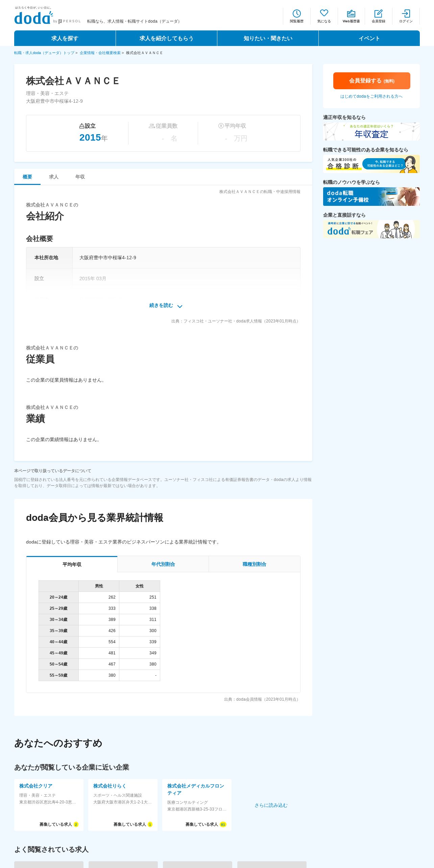Open the 求人を紹介してもらう menu
Screen dimensions: 434x868
click(x=166, y=38)
